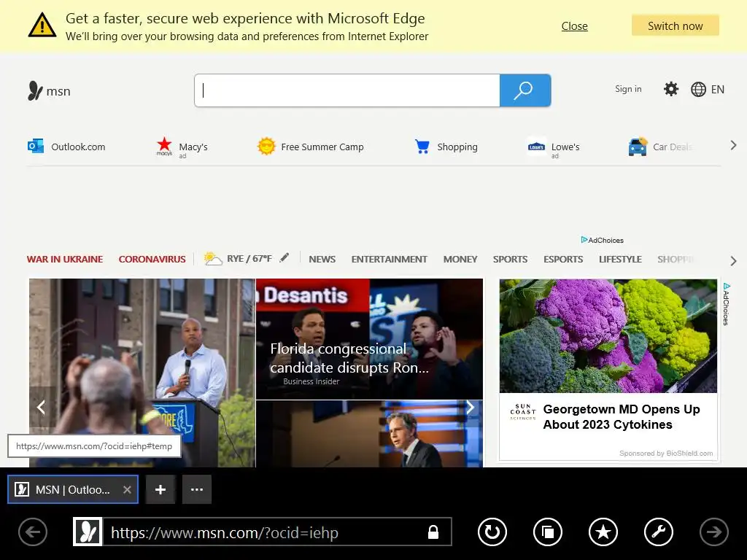Click the padlock security icon

click(x=433, y=532)
